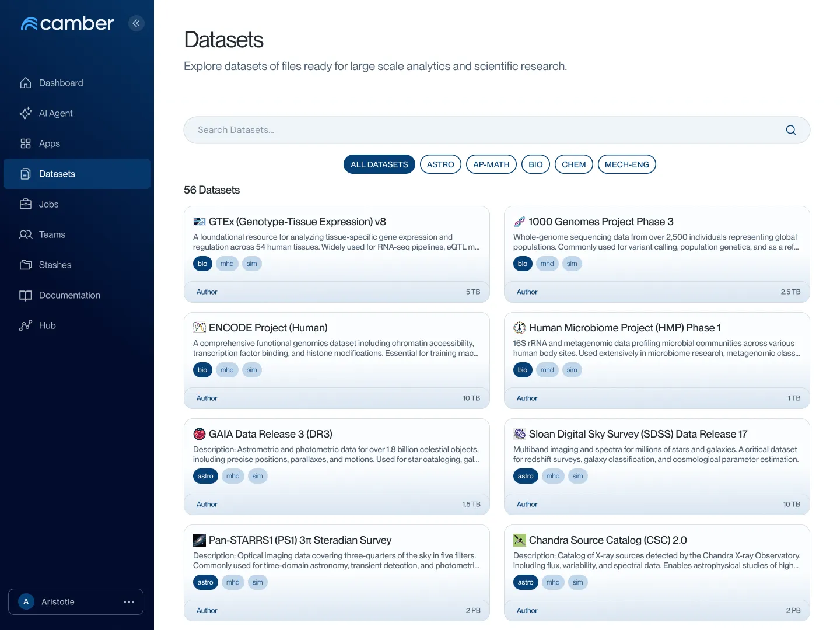Click the Dashboard home icon
840x630 pixels.
point(26,83)
